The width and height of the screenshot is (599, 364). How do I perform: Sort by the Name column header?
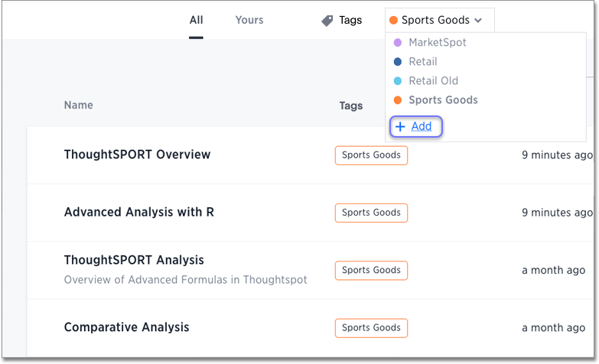point(78,106)
